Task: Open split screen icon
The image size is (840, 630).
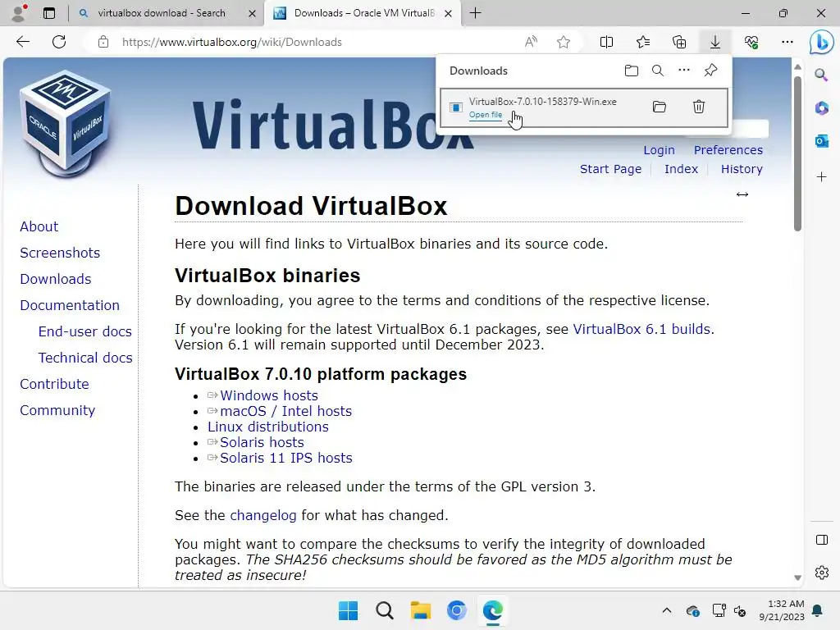Action: (606, 42)
